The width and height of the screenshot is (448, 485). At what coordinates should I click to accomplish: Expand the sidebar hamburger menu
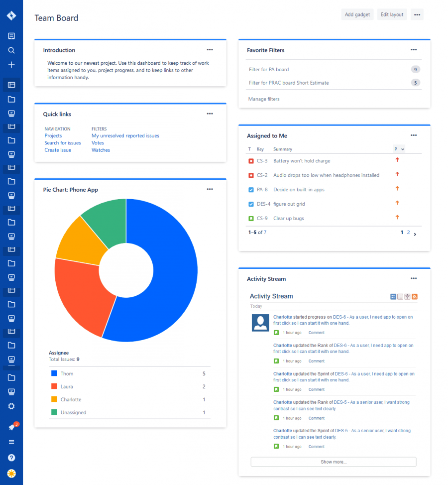tap(11, 442)
